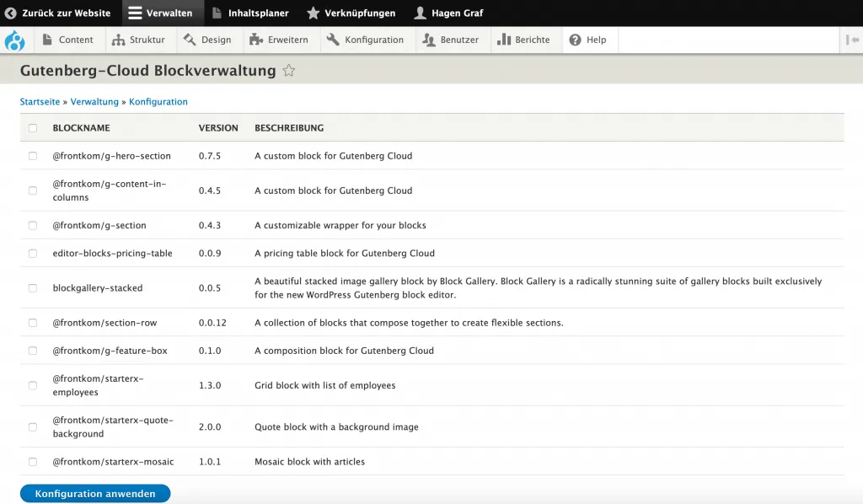Open the Erweitern menu label
Viewport: 863px width, 504px height.
288,40
